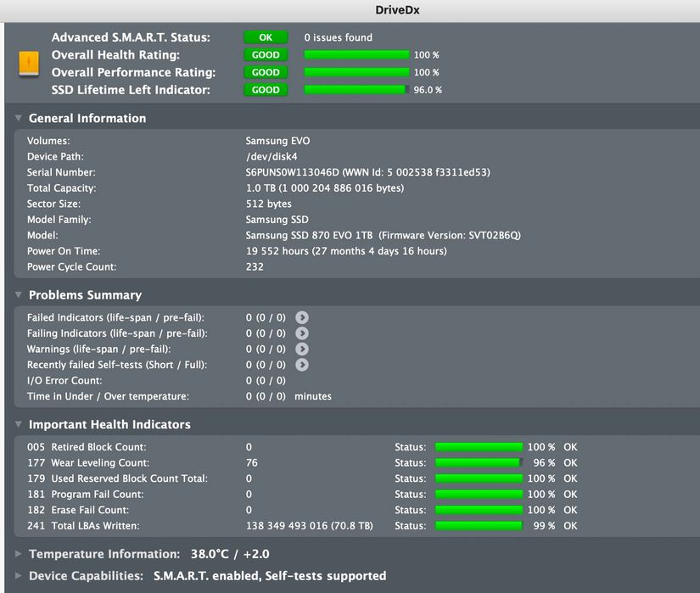The image size is (700, 593).
Task: Collapse the Problems Summary section
Action: click(19, 294)
